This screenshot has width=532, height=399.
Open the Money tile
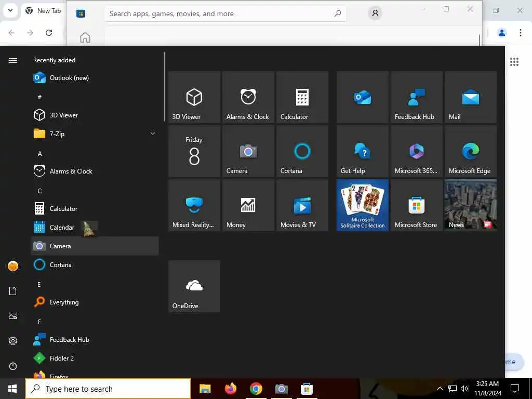(x=248, y=205)
